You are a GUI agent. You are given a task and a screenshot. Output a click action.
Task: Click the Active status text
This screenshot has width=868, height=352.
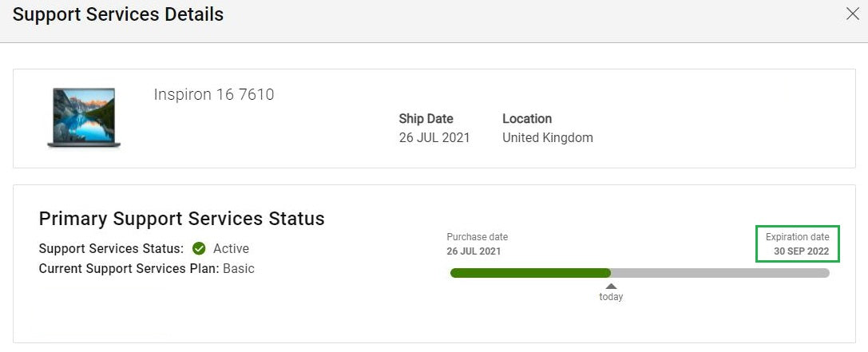(x=231, y=248)
